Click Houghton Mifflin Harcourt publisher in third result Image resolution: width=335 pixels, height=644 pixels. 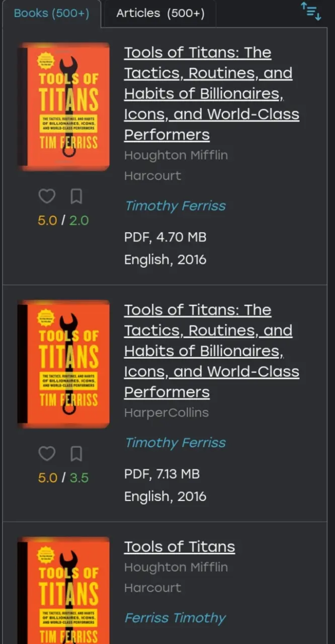click(x=176, y=577)
